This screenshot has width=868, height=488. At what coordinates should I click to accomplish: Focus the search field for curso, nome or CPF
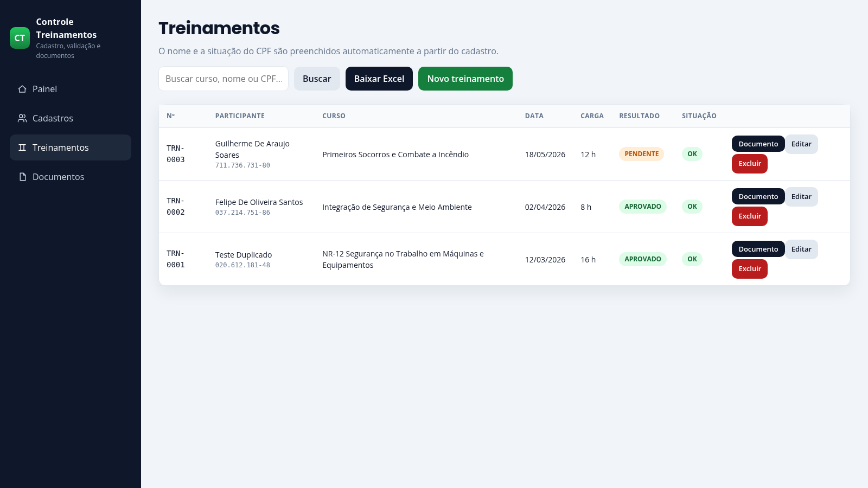[224, 79]
